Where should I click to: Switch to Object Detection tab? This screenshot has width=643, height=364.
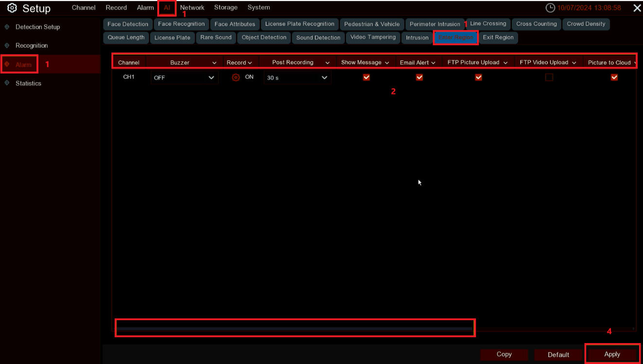(x=264, y=37)
